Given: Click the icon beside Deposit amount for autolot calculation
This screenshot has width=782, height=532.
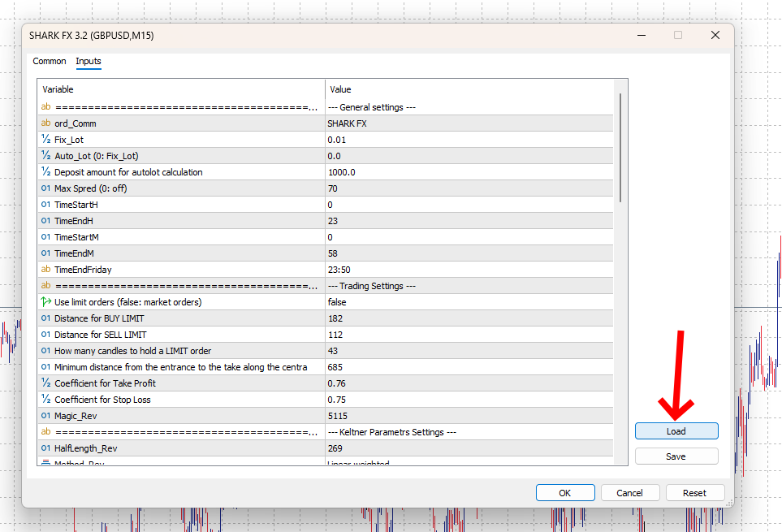Looking at the screenshot, I should pos(46,171).
